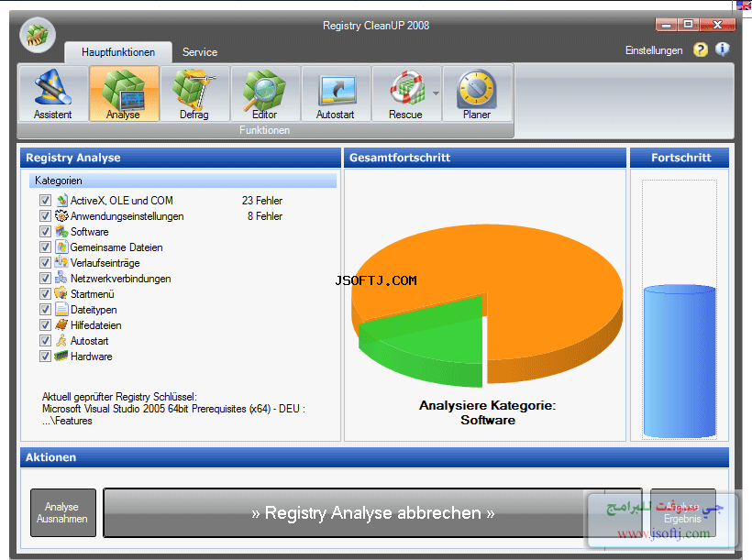Select the '23 Fehler' result text
Screen dimensions: 752x560
pos(262,201)
